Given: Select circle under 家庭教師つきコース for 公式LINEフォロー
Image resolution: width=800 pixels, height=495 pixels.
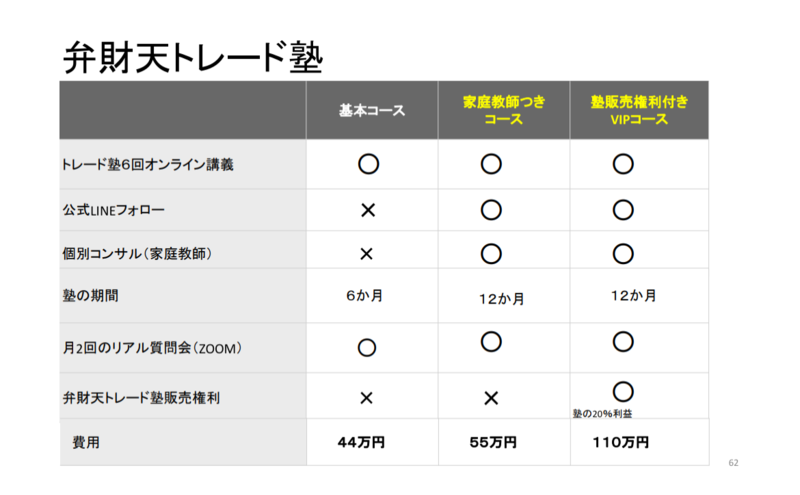Looking at the screenshot, I should coord(491,210).
